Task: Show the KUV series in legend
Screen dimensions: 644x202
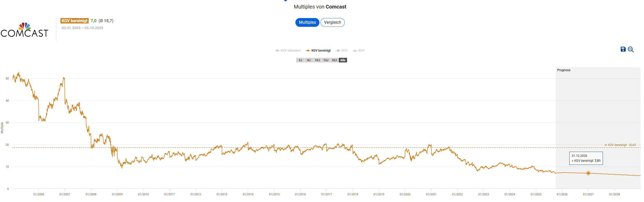Action: point(359,51)
